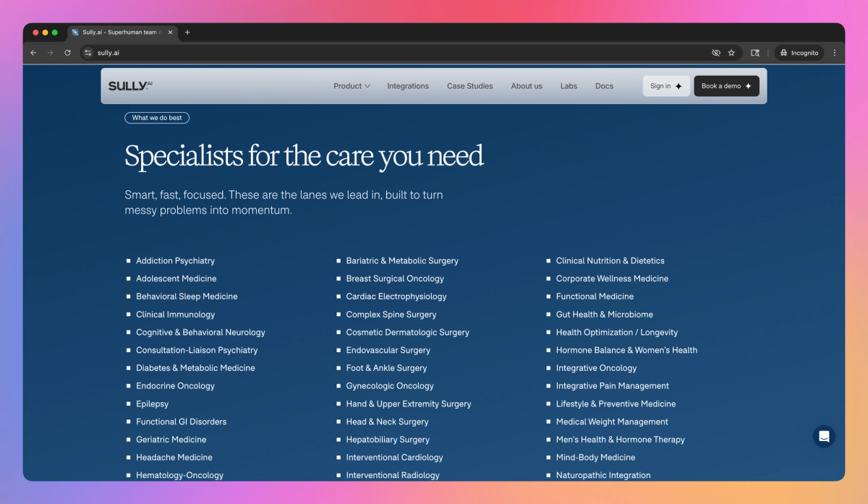The height and width of the screenshot is (504, 868).
Task: Select Hand & Upper Extremity Surgery
Action: click(x=409, y=404)
